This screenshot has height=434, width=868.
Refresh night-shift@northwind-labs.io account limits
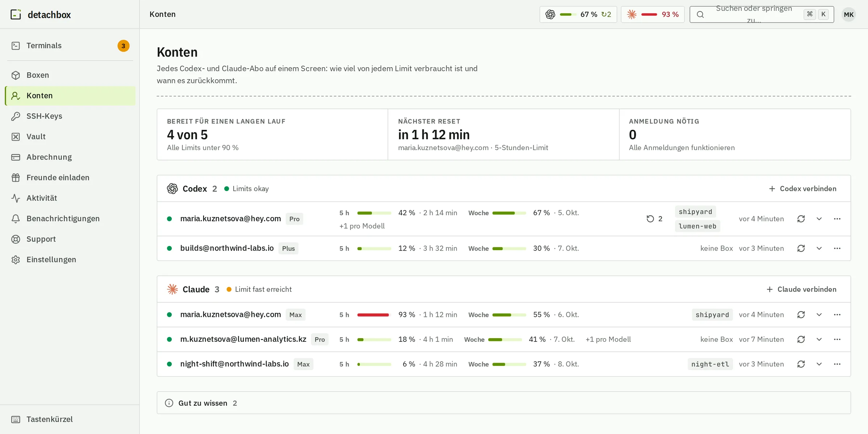coord(801,364)
